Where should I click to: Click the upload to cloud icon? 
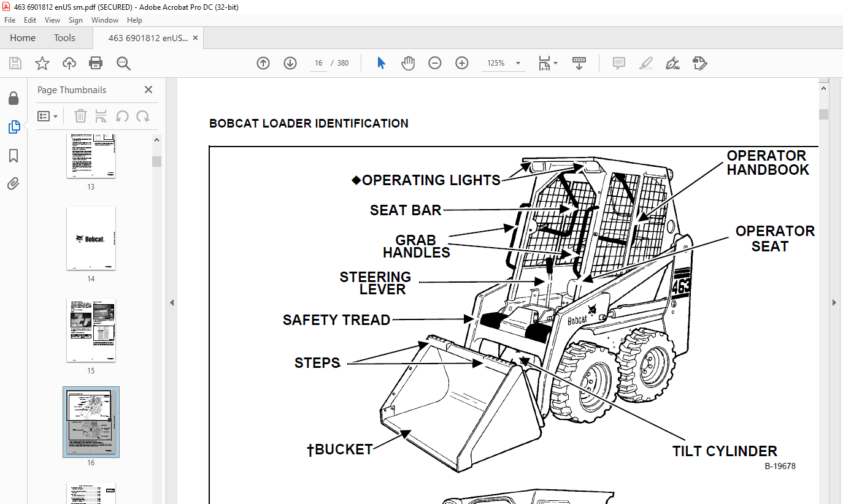point(69,63)
